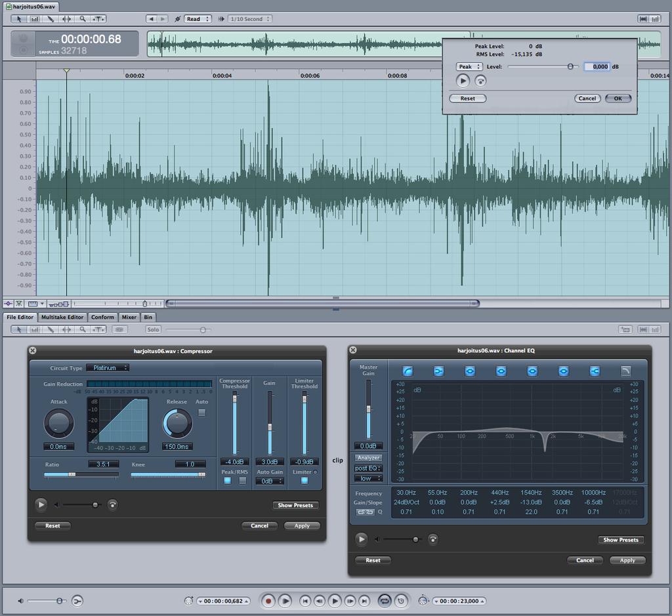Toggle the high-pass filter band in Channel EQ
Image resolution: width=672 pixels, height=616 pixels.
click(x=408, y=371)
